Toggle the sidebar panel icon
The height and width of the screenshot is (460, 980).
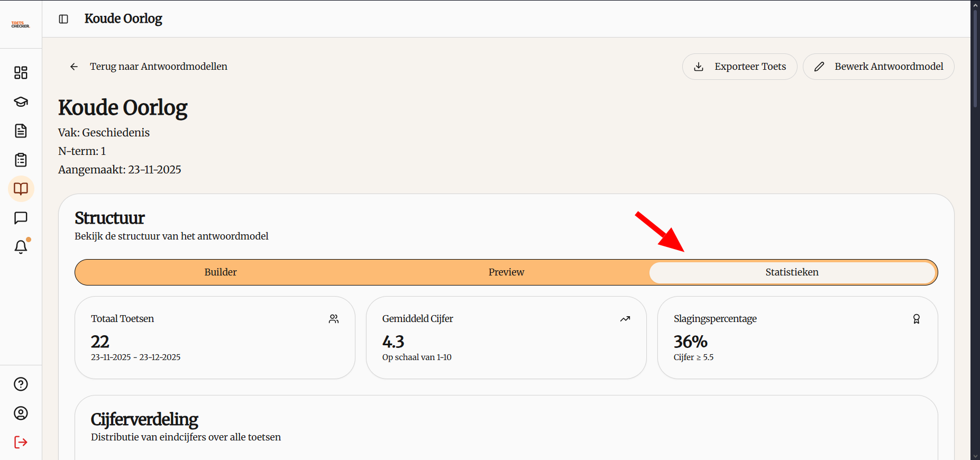pos(63,19)
